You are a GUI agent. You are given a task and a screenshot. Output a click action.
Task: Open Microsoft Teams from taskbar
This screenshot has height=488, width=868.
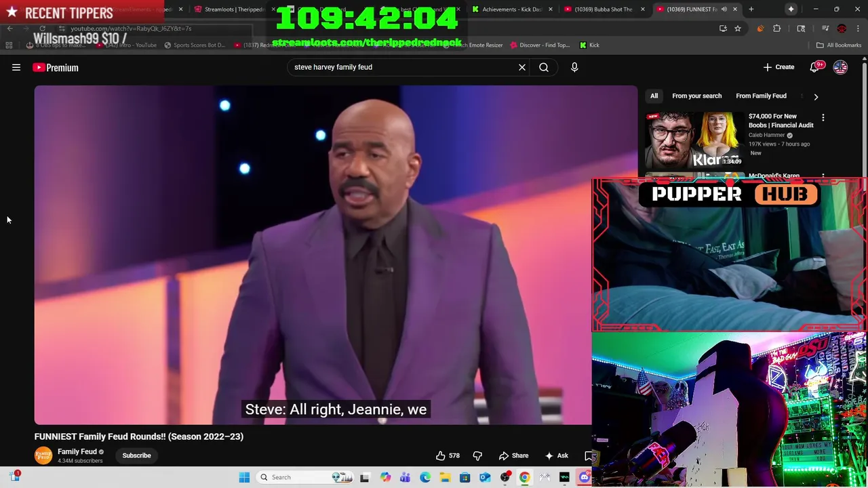pos(405,477)
